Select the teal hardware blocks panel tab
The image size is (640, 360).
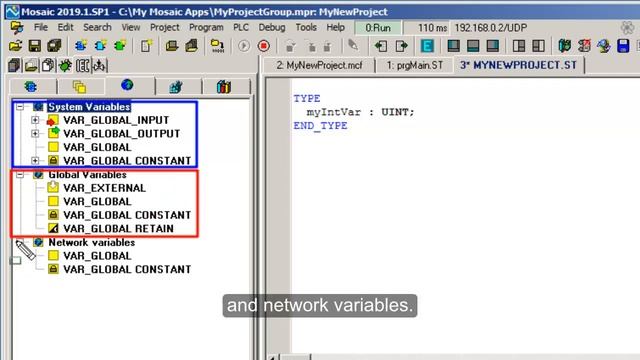(176, 87)
